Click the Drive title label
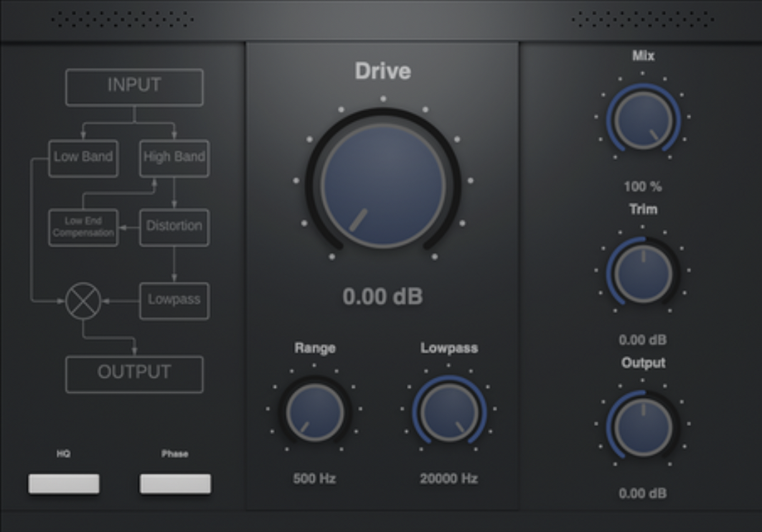The image size is (762, 532). tap(383, 71)
